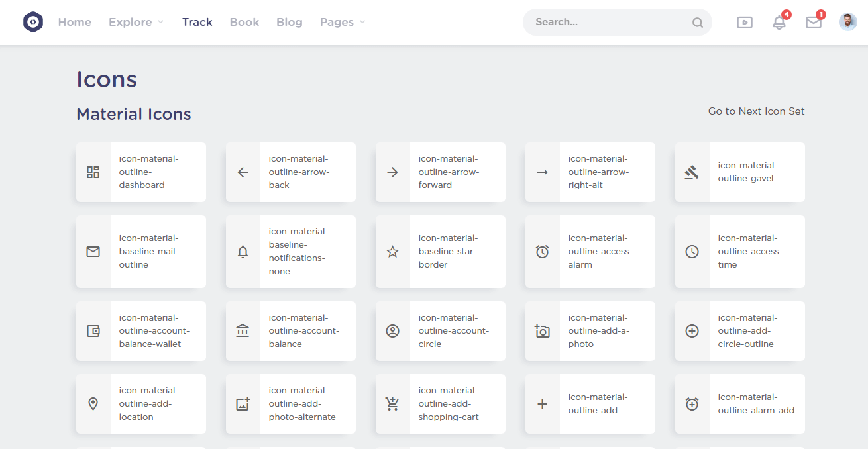Go to the Track page
Screen dimensions: 868x449
coord(197,22)
